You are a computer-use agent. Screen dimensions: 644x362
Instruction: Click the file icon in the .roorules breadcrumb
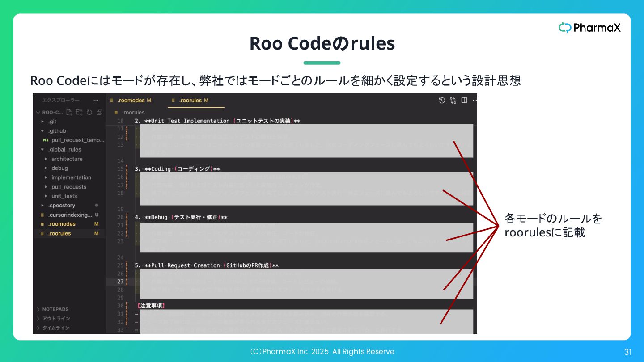pyautogui.click(x=117, y=113)
